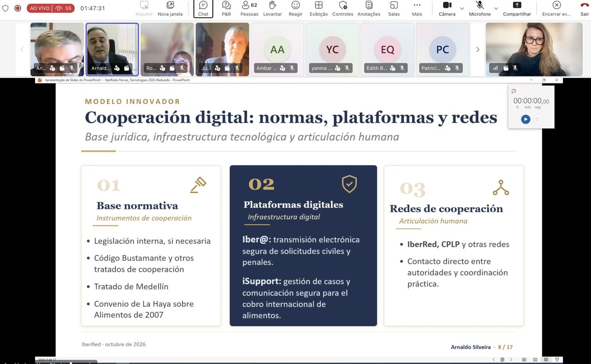Open the Microfone device dropdown arrow

(x=496, y=8)
